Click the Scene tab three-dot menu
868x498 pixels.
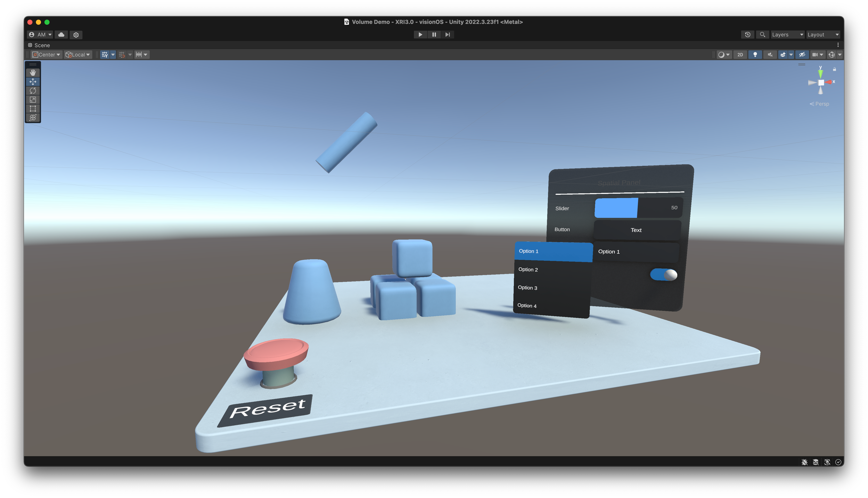click(x=838, y=45)
